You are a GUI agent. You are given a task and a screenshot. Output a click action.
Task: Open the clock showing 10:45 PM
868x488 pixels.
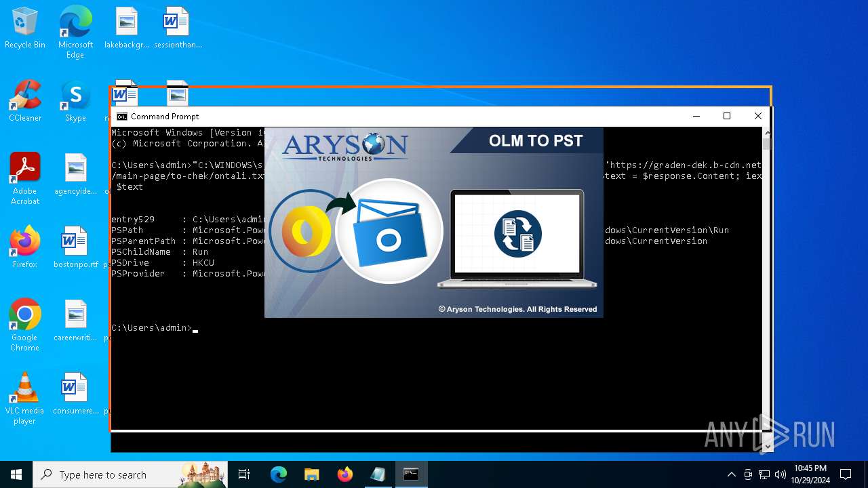click(810, 474)
